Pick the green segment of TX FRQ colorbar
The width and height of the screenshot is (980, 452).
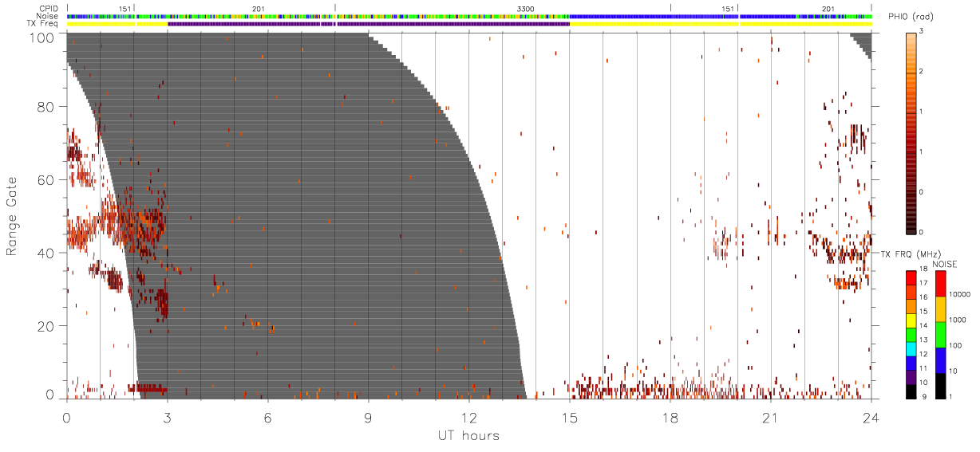[x=911, y=335]
